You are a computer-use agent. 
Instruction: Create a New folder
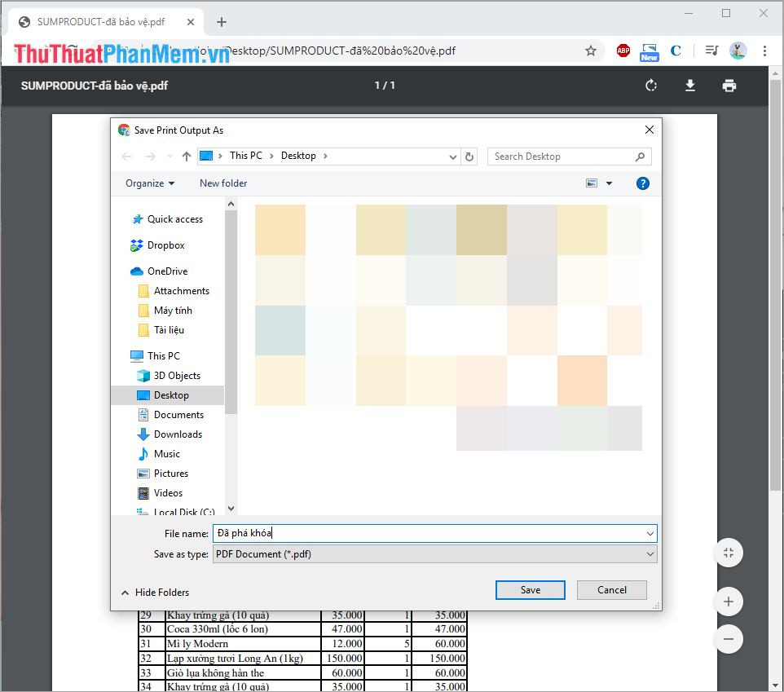coord(223,183)
